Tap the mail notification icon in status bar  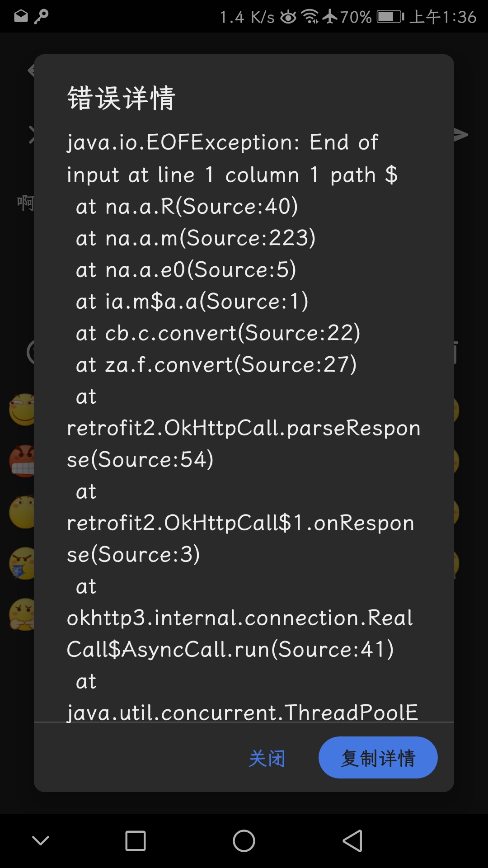[20, 15]
